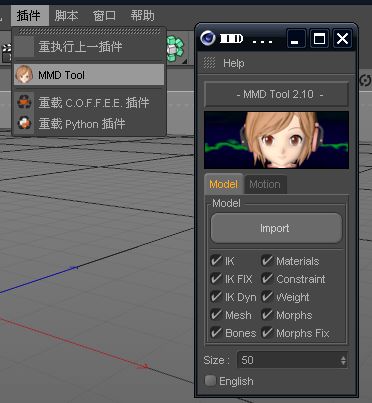Click Cinema 4D logo in MMD window
372x403 pixels.
click(x=208, y=38)
